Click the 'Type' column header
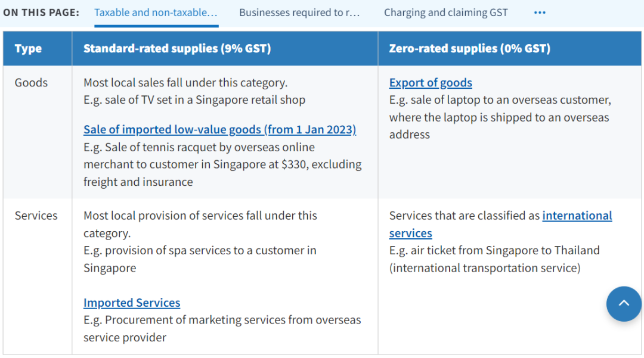This screenshot has height=358, width=644. click(28, 49)
